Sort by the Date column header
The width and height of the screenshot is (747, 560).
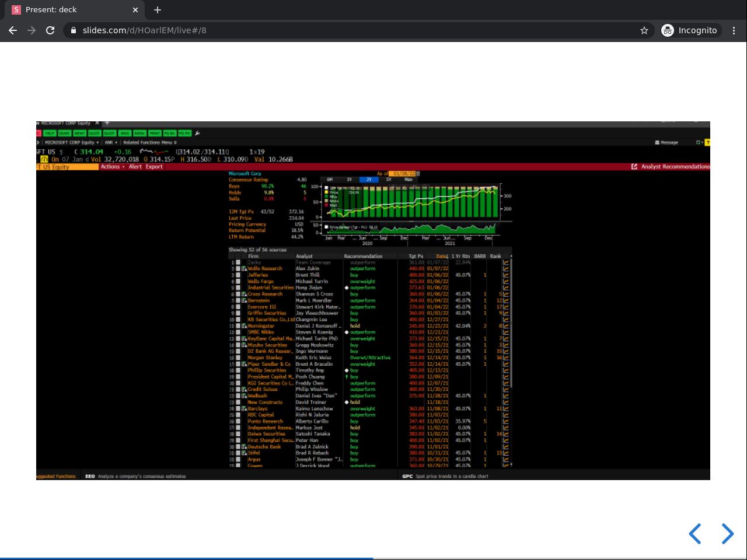[x=442, y=256]
